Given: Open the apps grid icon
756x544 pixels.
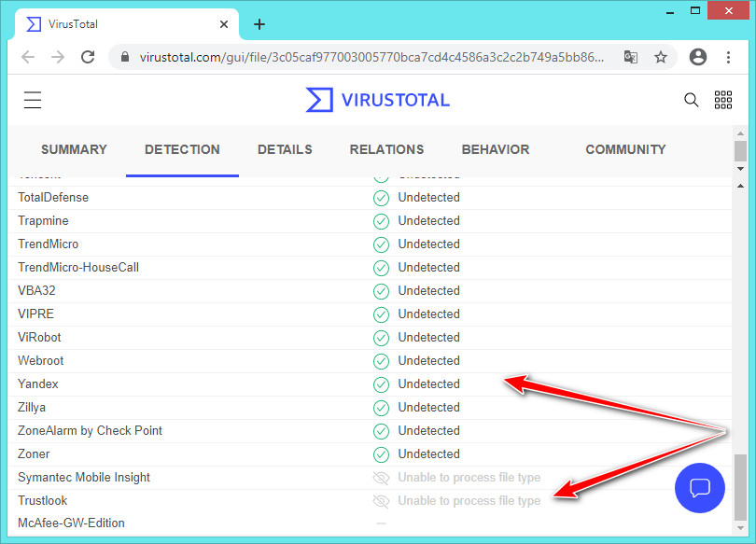Looking at the screenshot, I should click(x=722, y=100).
